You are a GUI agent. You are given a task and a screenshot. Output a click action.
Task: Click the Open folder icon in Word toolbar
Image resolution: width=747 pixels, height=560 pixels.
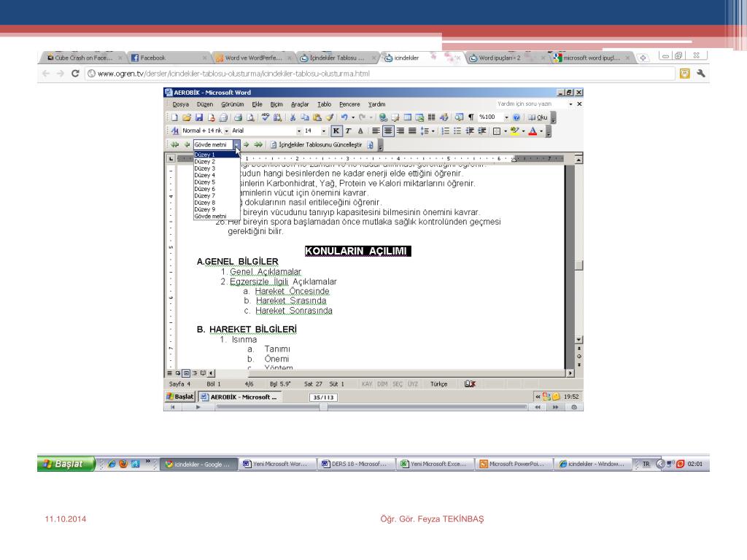pos(187,117)
